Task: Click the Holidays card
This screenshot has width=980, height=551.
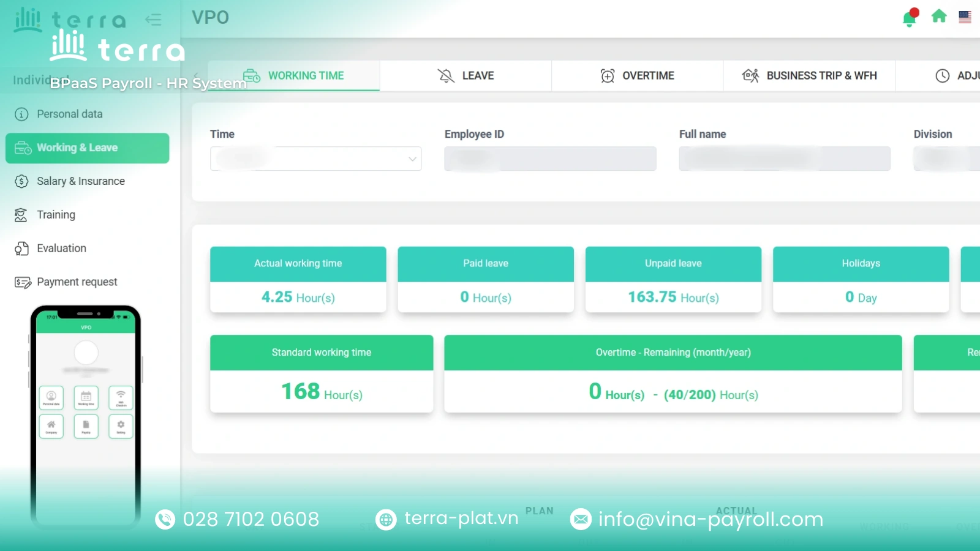Action: pos(861,280)
